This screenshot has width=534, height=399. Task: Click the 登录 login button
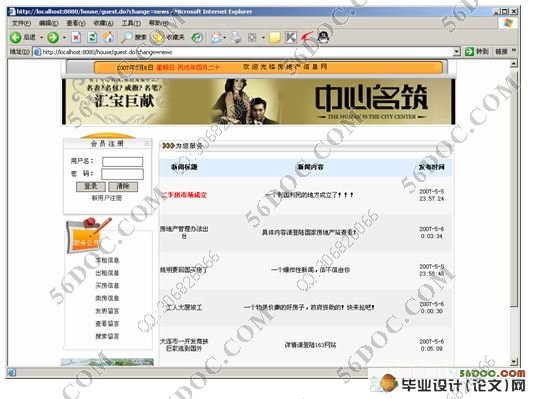(90, 186)
